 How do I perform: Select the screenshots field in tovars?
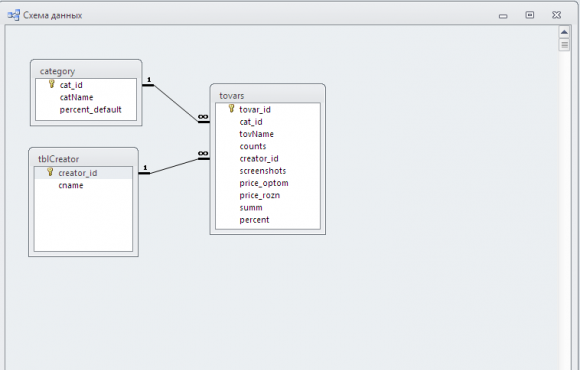coord(268,171)
